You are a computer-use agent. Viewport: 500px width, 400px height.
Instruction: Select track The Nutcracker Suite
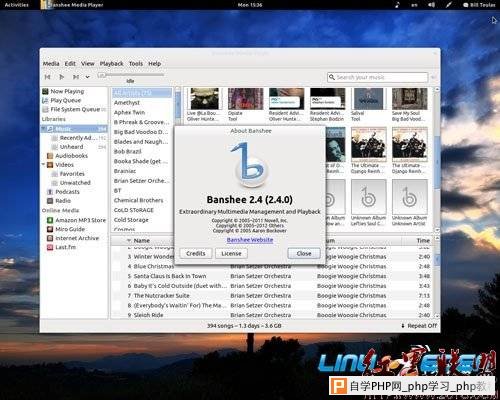[161, 295]
